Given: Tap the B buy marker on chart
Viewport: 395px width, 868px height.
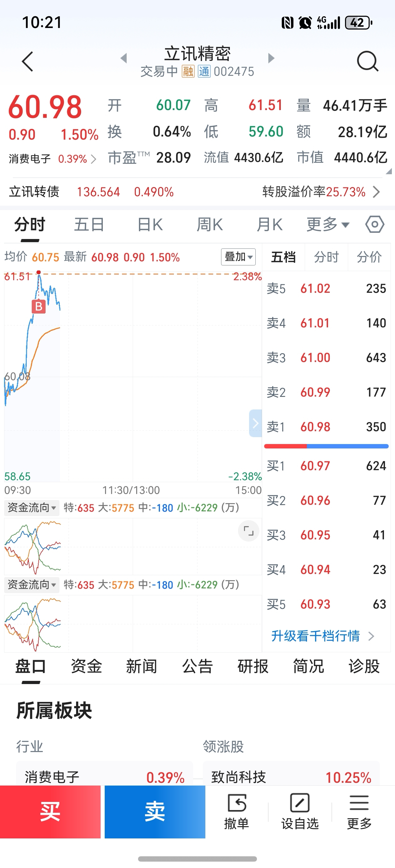Looking at the screenshot, I should [x=39, y=306].
